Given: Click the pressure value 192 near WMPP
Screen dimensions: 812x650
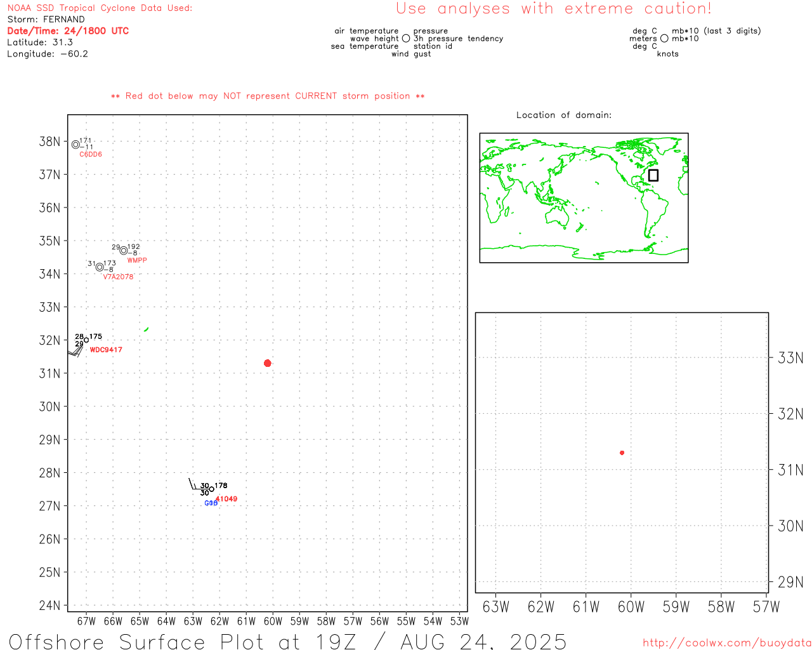Looking at the screenshot, I should [134, 247].
